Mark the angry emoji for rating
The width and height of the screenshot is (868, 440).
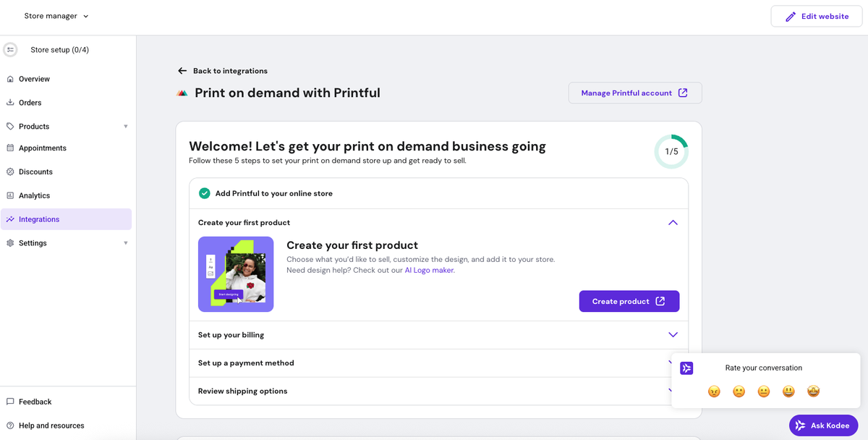tap(714, 391)
